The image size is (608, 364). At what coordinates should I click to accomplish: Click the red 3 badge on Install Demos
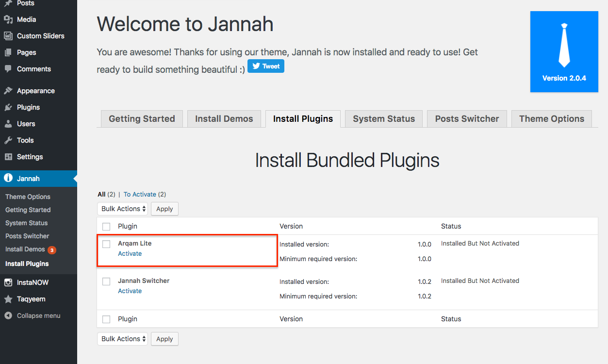point(52,250)
